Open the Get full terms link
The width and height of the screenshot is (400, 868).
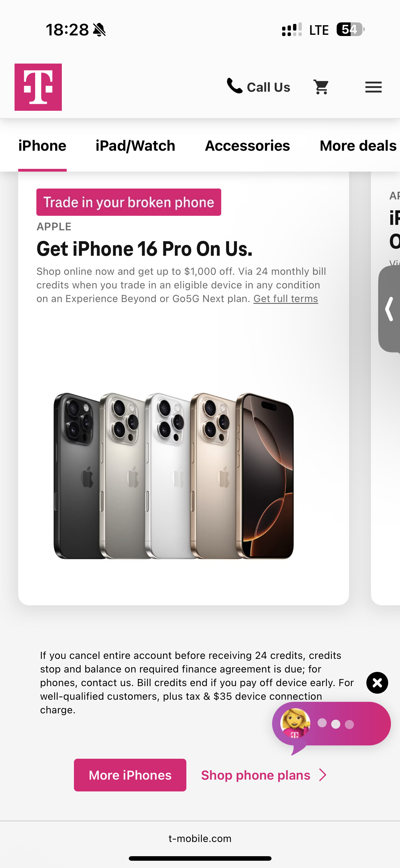(x=286, y=298)
